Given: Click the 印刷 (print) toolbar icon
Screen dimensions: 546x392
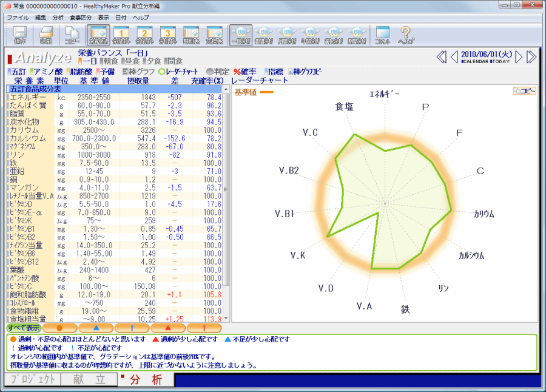Looking at the screenshot, I should [45, 35].
